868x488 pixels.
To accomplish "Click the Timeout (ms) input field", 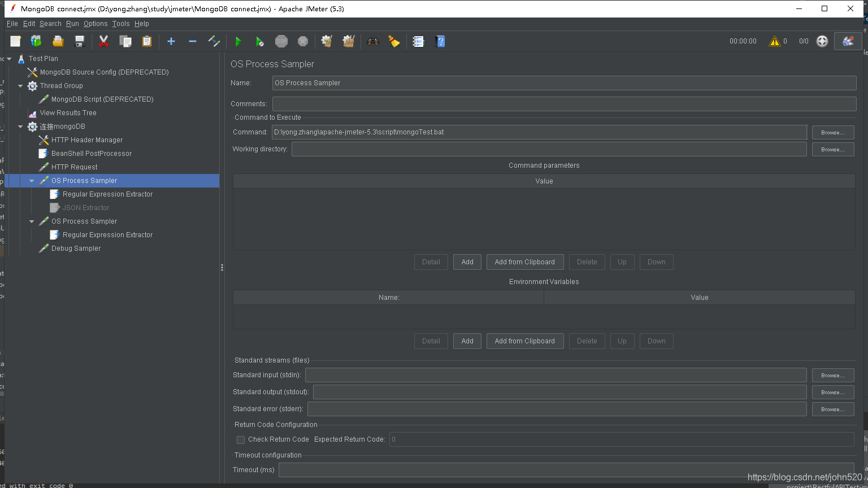I will coord(566,470).
